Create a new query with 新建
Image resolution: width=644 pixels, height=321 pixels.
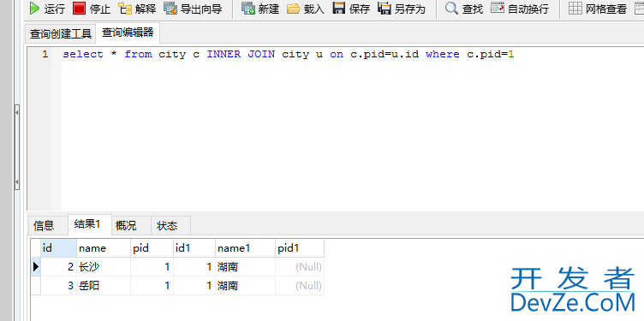[260, 9]
